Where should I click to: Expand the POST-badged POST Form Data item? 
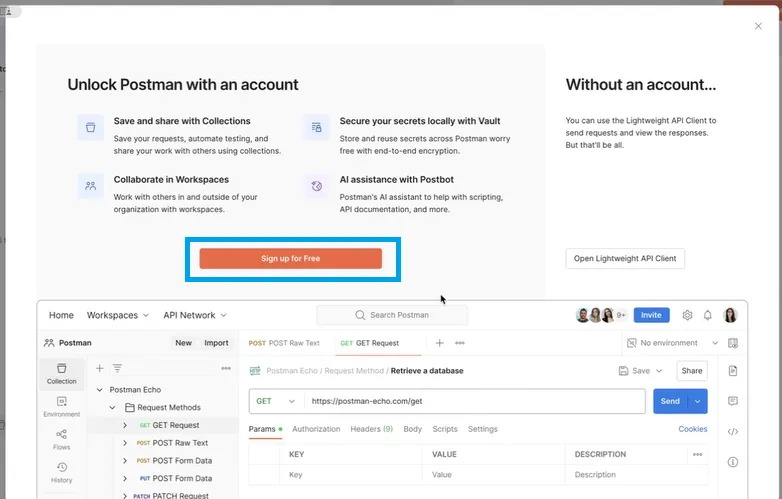click(x=125, y=461)
